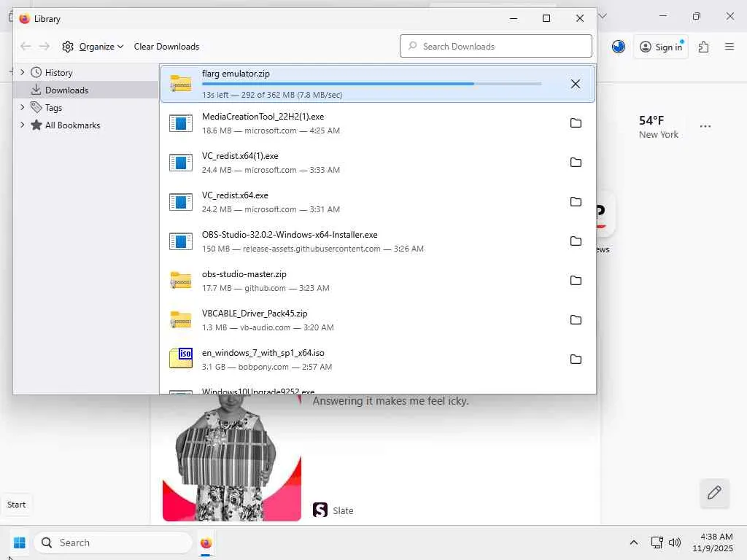Select '24.4 MB — microsoft.com — 3:33 AM' details
Screen dimensions: 747x560
(271, 170)
